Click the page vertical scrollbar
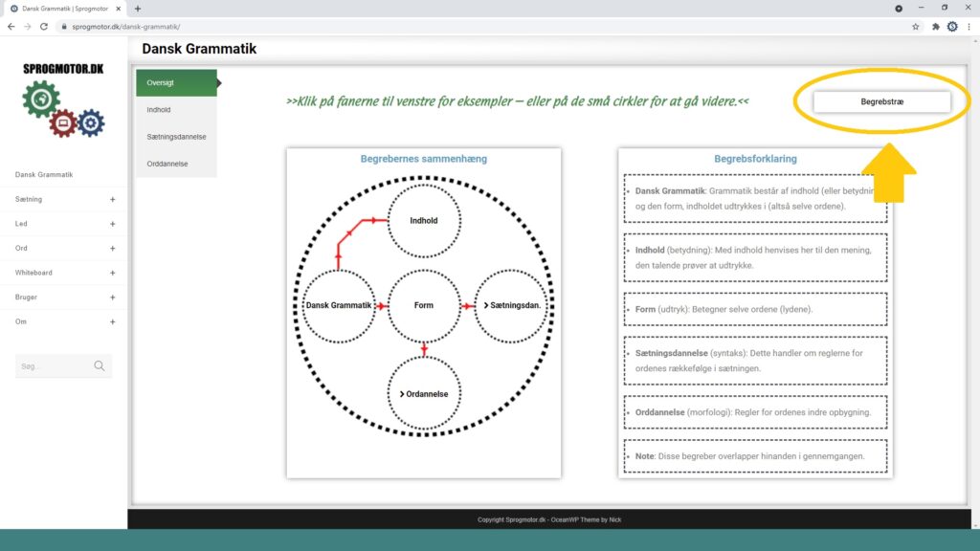 coord(975,281)
